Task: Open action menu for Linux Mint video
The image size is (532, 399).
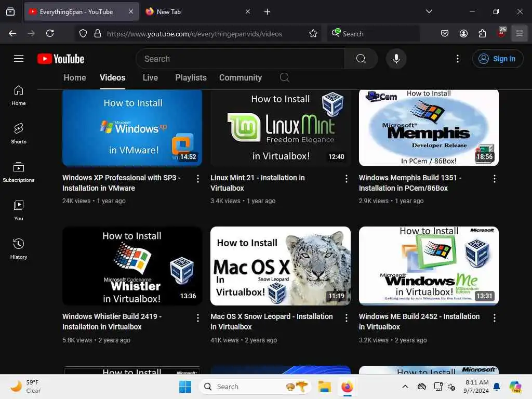Action: (x=346, y=179)
